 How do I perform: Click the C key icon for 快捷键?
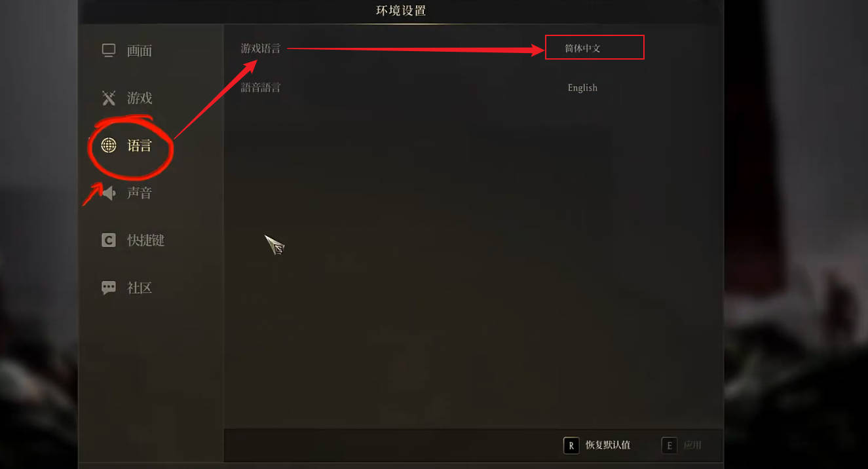(109, 240)
